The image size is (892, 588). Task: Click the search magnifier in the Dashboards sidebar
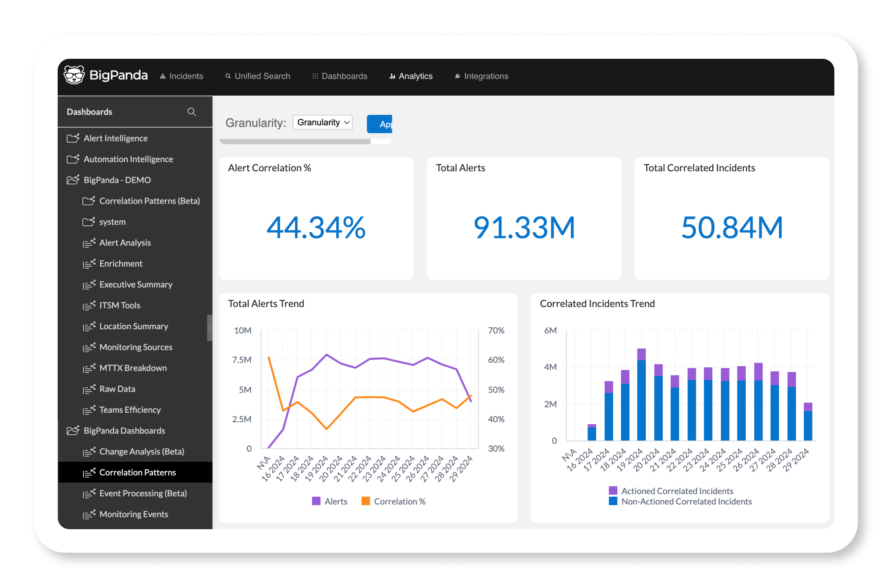[191, 112]
